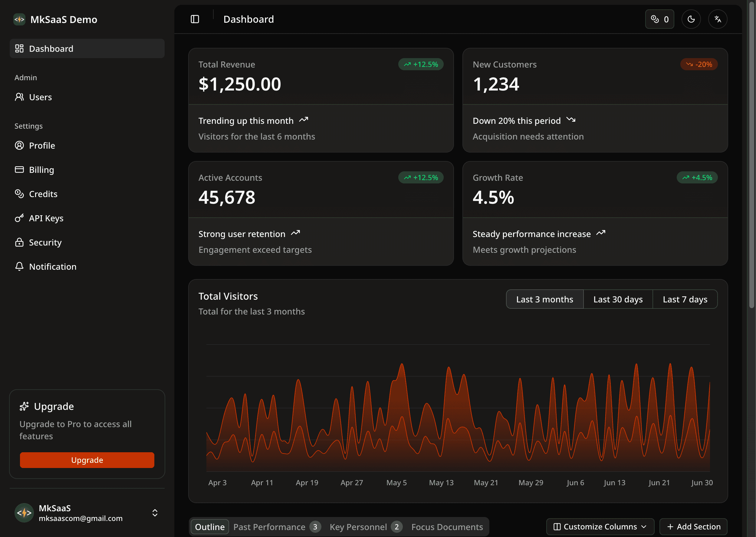Switch to Key Personnel tab

click(x=358, y=527)
